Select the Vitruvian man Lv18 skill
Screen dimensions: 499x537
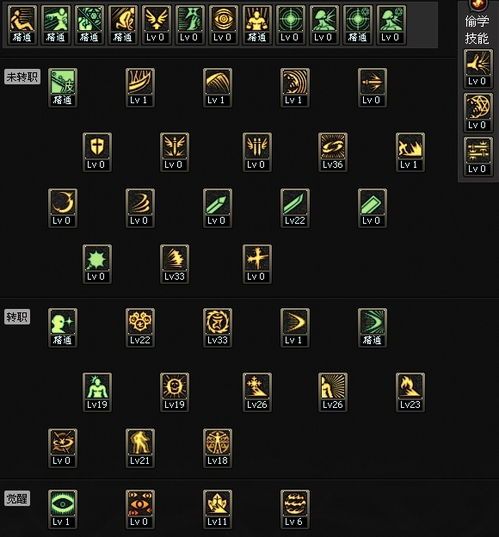tap(217, 448)
